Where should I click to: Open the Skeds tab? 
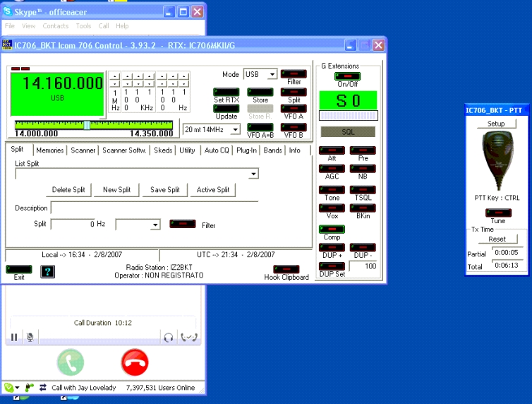coord(163,150)
